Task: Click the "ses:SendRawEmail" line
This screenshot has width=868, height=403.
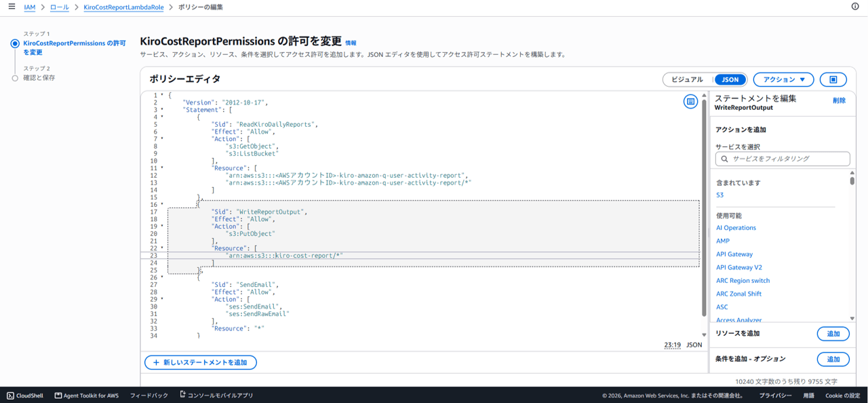Action: [258, 314]
